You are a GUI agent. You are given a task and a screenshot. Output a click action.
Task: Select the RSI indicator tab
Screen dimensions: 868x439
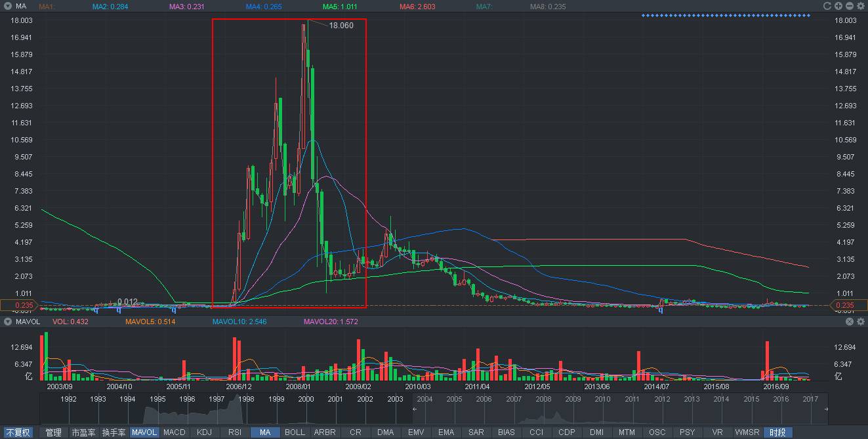click(x=234, y=432)
